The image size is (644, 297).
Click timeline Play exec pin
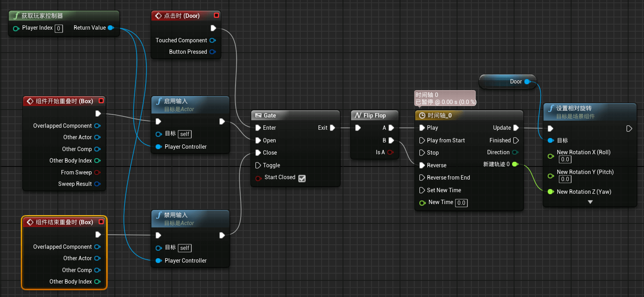click(x=422, y=128)
